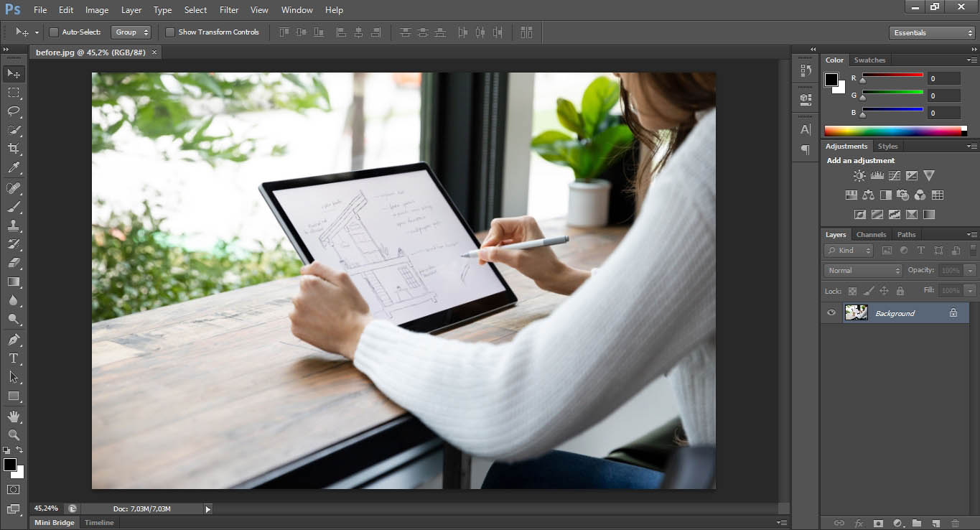Switch to the Channels tab
Image resolution: width=980 pixels, height=530 pixels.
[x=871, y=234]
